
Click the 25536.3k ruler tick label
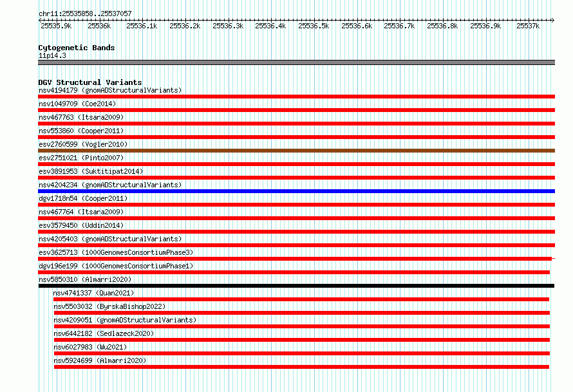pos(228,26)
